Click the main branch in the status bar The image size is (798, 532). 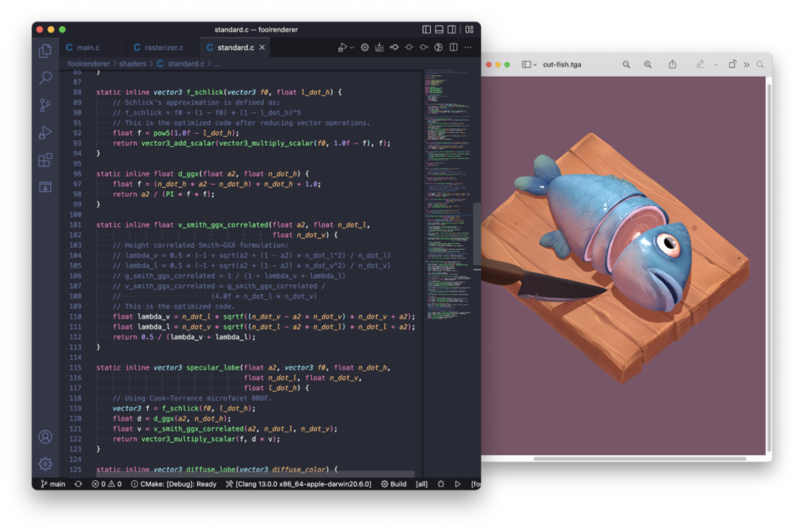tap(53, 484)
